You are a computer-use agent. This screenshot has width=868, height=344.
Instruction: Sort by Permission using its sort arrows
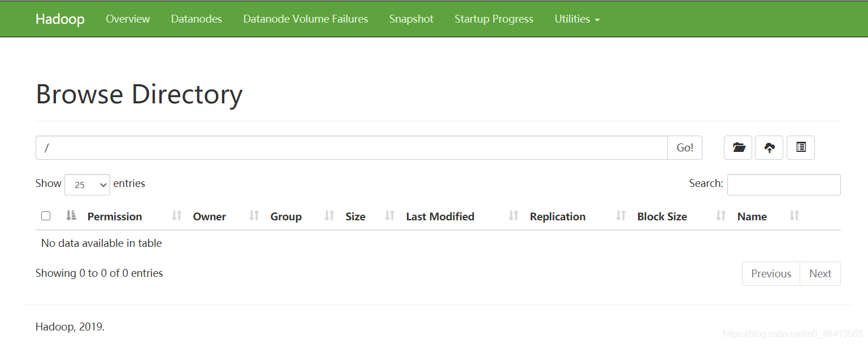pos(177,215)
